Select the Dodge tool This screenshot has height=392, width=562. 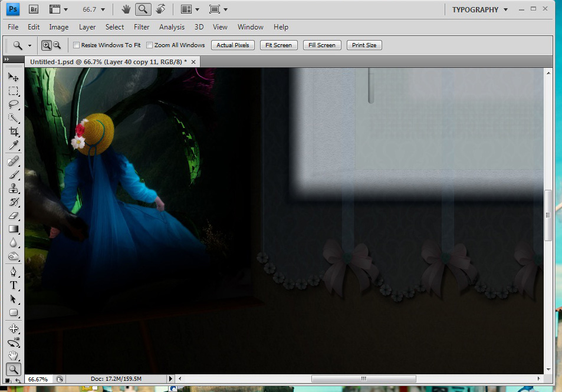point(13,256)
